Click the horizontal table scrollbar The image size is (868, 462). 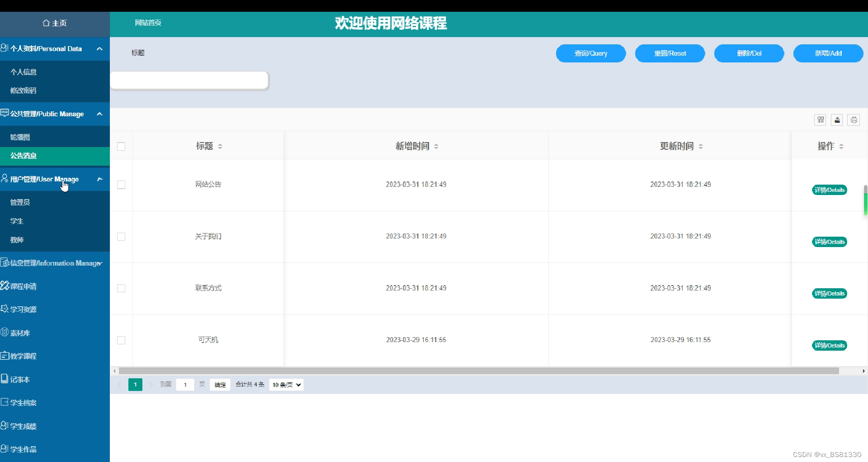pos(479,371)
